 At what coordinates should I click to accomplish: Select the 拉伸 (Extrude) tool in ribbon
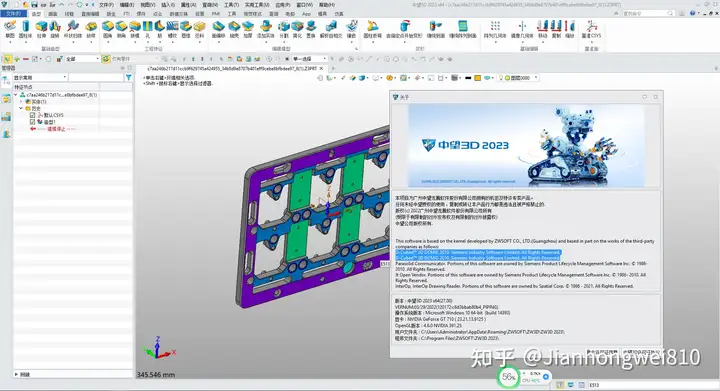(x=41, y=29)
